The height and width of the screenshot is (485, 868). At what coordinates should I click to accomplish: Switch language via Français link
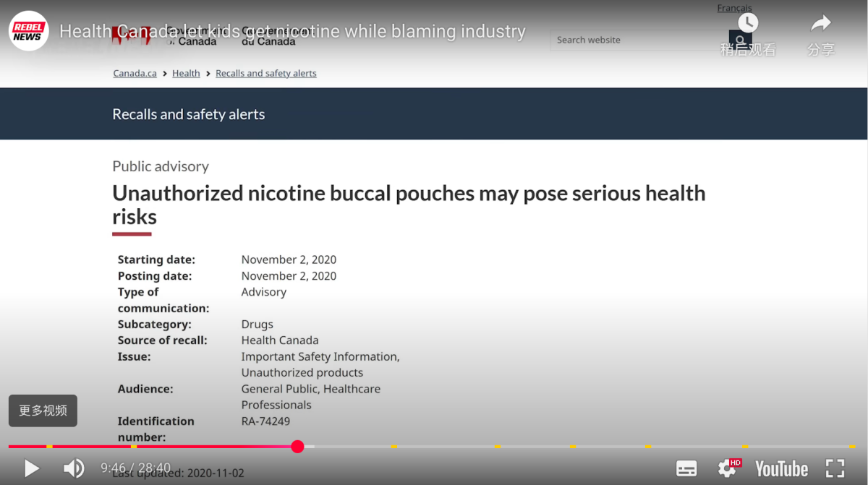734,8
